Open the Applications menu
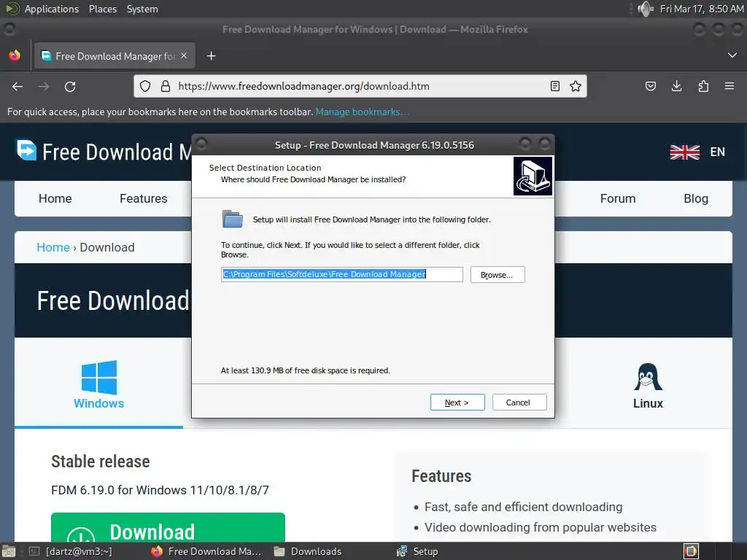Screen dimensions: 747x560 [52, 9]
